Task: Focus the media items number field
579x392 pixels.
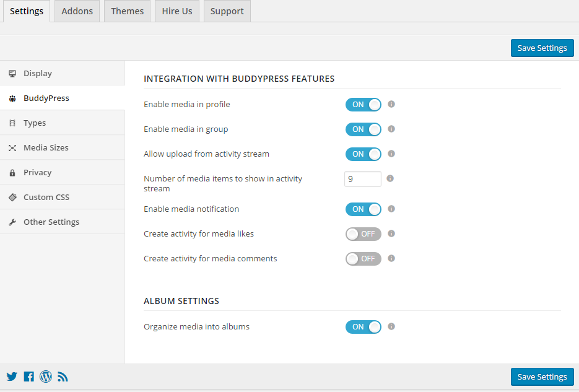Action: click(363, 179)
